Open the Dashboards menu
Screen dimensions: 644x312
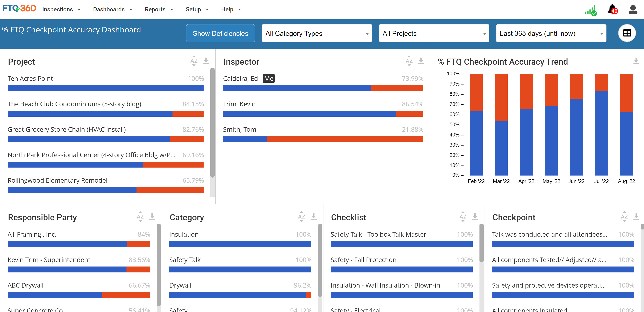coord(113,9)
